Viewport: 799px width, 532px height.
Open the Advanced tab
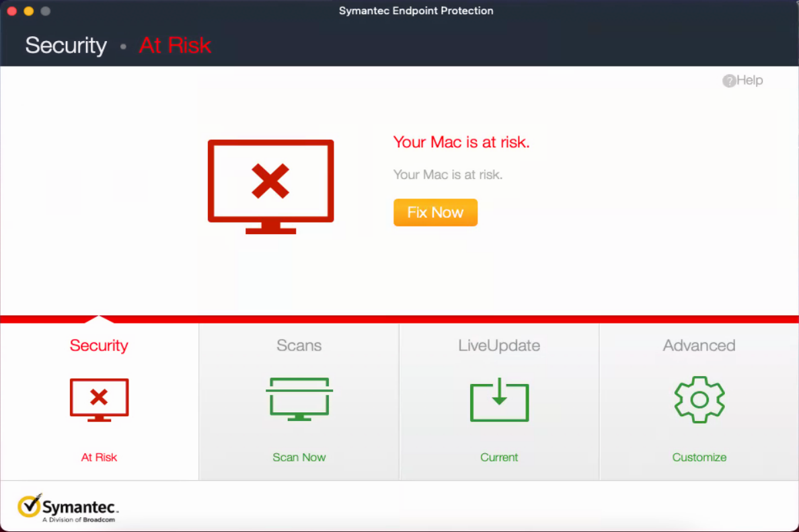click(699, 346)
